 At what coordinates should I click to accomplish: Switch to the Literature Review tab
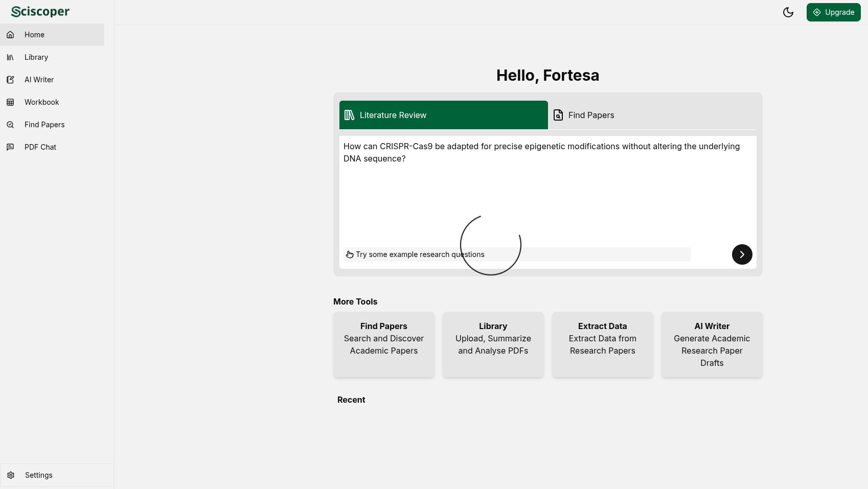(x=443, y=115)
